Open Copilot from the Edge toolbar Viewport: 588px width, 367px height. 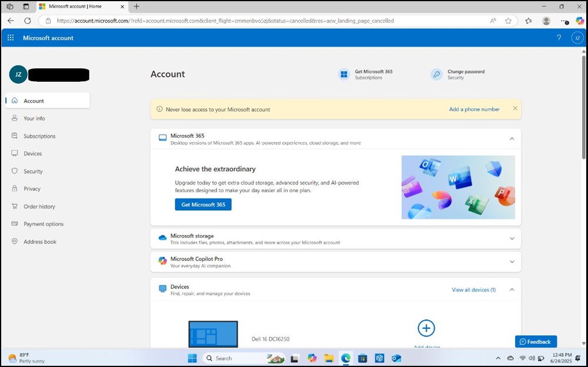click(x=579, y=20)
